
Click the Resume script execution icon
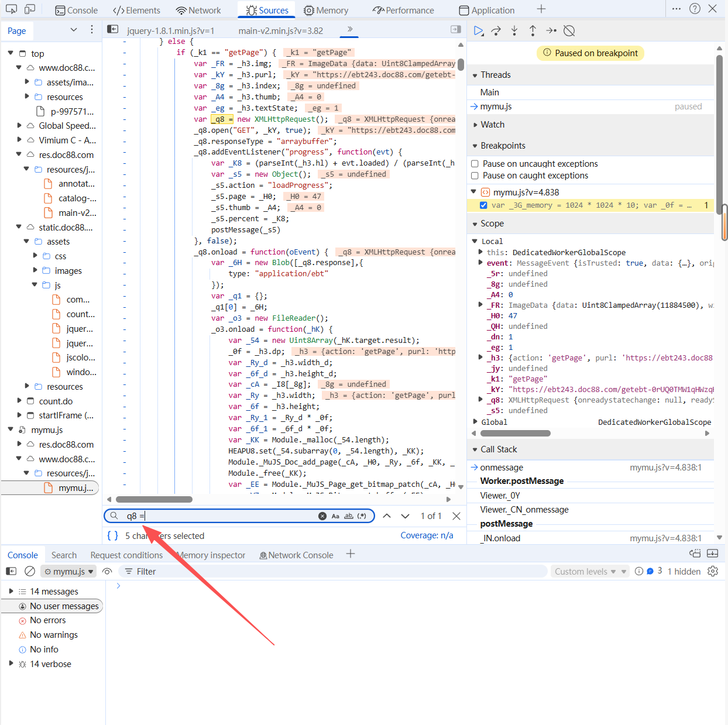pos(478,31)
